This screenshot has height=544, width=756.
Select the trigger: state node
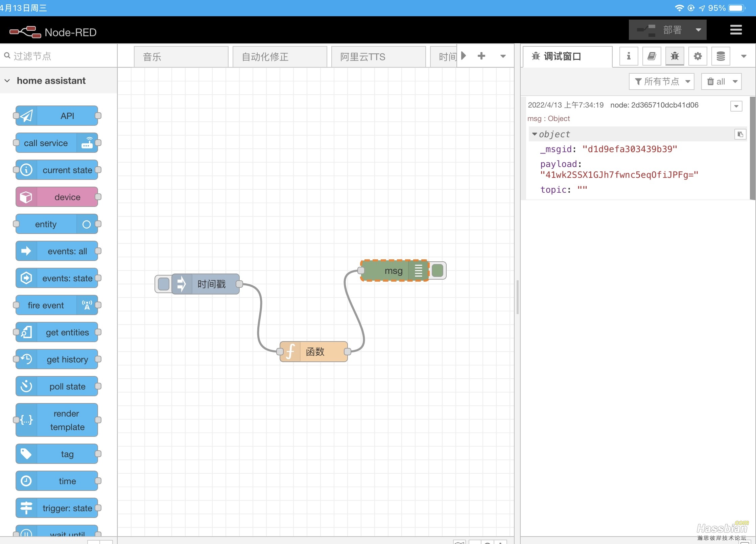coord(57,508)
